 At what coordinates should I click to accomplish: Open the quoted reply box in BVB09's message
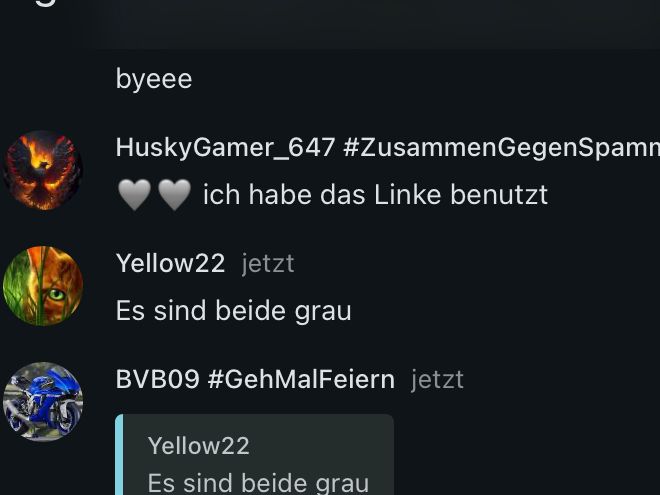255,455
